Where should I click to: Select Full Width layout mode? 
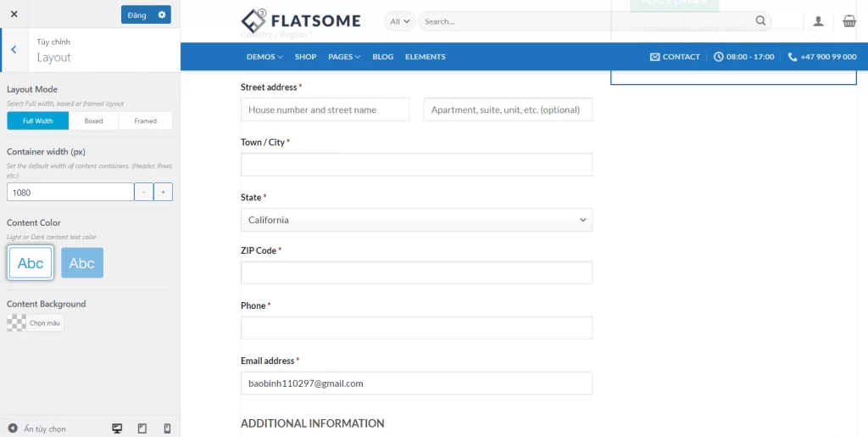[37, 120]
